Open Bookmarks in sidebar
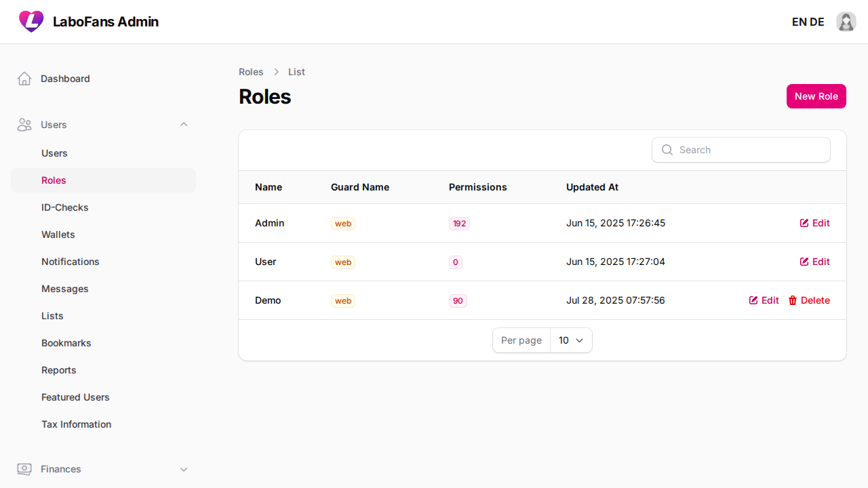Image resolution: width=868 pixels, height=488 pixels. coord(103,343)
